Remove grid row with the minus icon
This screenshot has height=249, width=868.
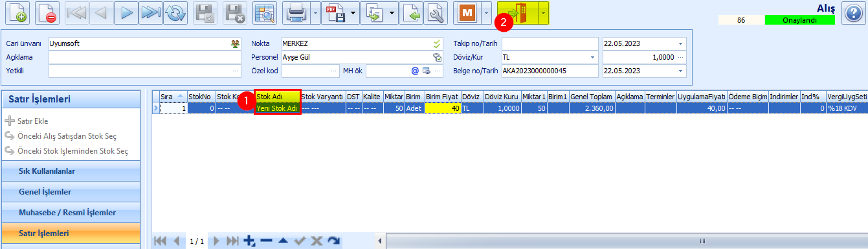266,241
